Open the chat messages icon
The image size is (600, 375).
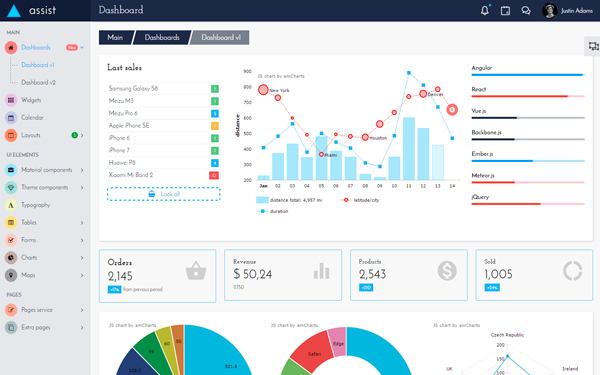tap(526, 10)
